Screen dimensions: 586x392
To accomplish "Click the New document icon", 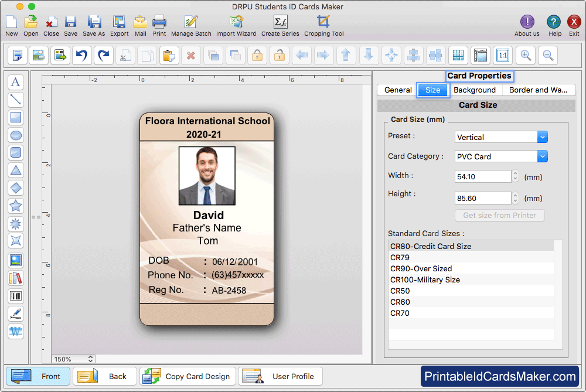I will click(12, 25).
